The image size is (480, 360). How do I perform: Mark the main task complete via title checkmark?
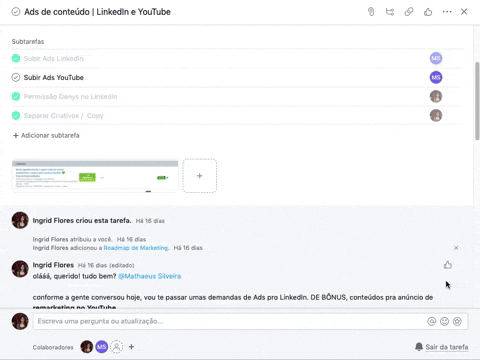16,12
